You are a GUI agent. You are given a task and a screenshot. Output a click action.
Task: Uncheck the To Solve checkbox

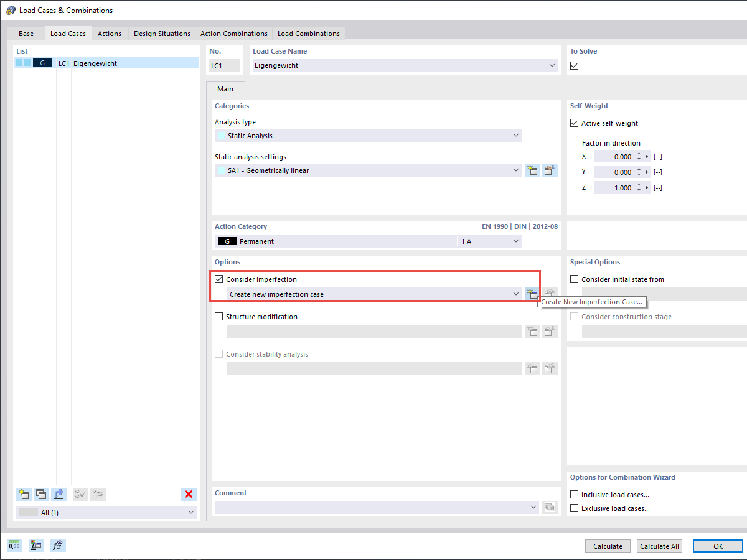pyautogui.click(x=575, y=65)
